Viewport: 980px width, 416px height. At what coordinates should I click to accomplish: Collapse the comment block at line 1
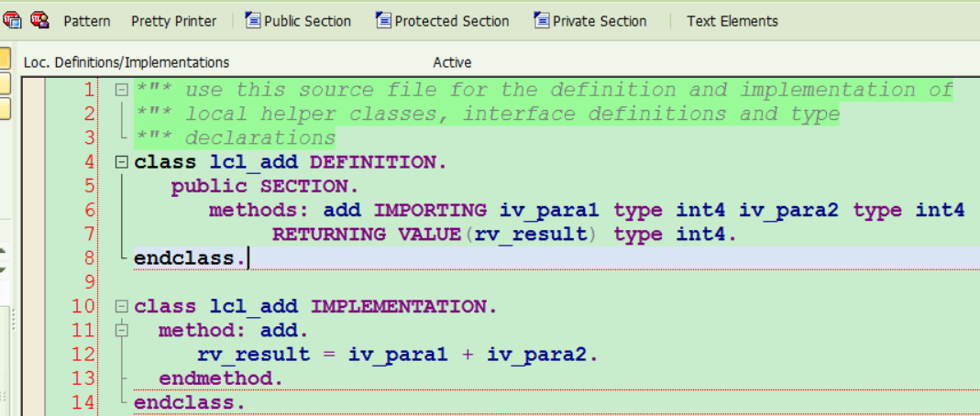coord(121,90)
